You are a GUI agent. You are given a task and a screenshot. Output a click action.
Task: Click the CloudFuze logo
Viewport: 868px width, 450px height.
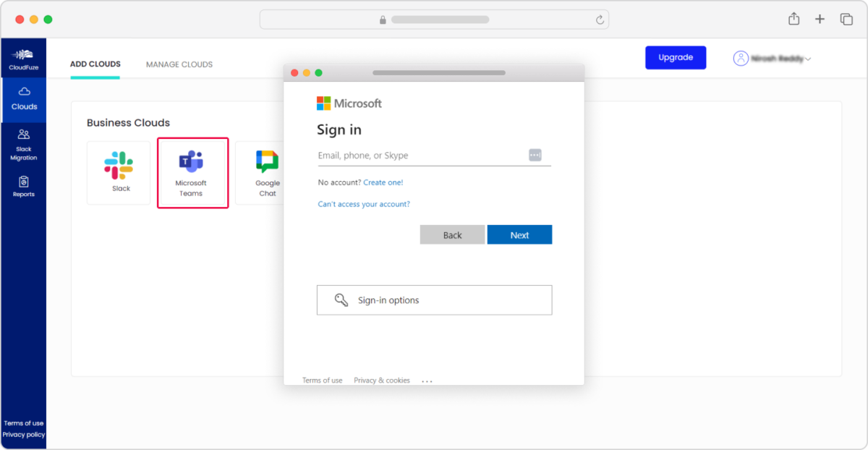coord(24,58)
